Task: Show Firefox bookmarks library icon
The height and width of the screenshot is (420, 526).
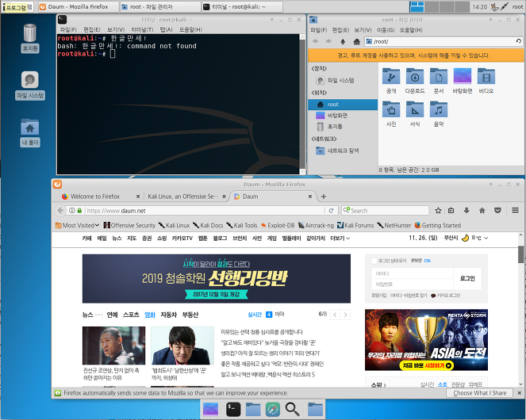Action: pos(451,211)
